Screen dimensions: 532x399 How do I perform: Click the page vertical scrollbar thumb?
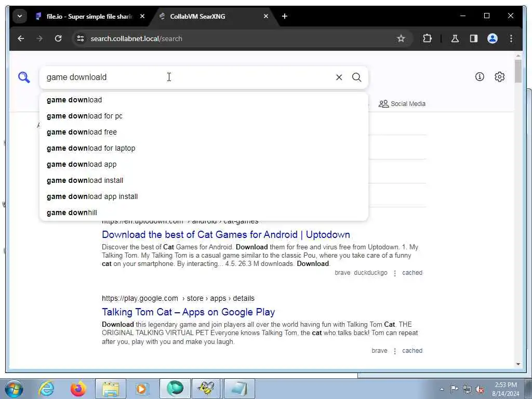click(518, 71)
